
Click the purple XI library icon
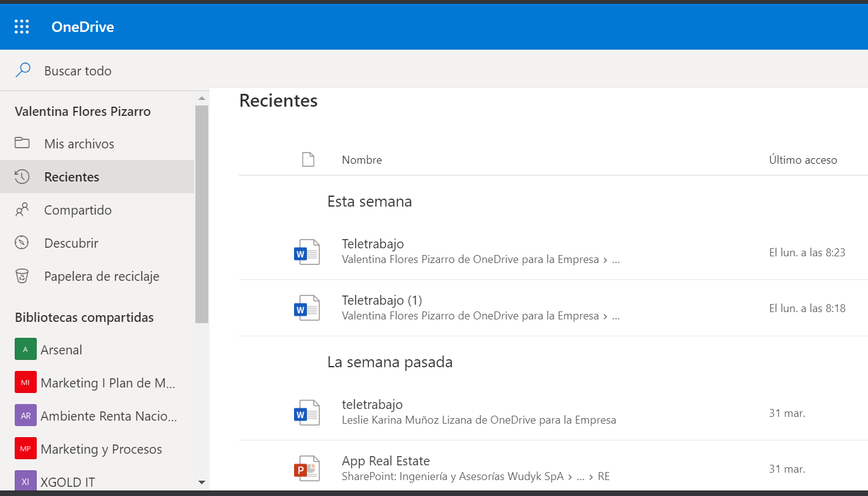coord(26,481)
